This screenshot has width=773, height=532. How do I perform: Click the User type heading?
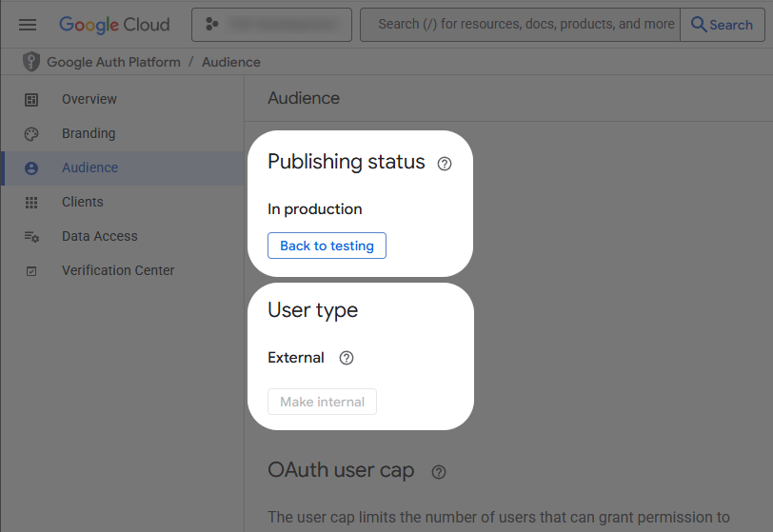tap(312, 310)
